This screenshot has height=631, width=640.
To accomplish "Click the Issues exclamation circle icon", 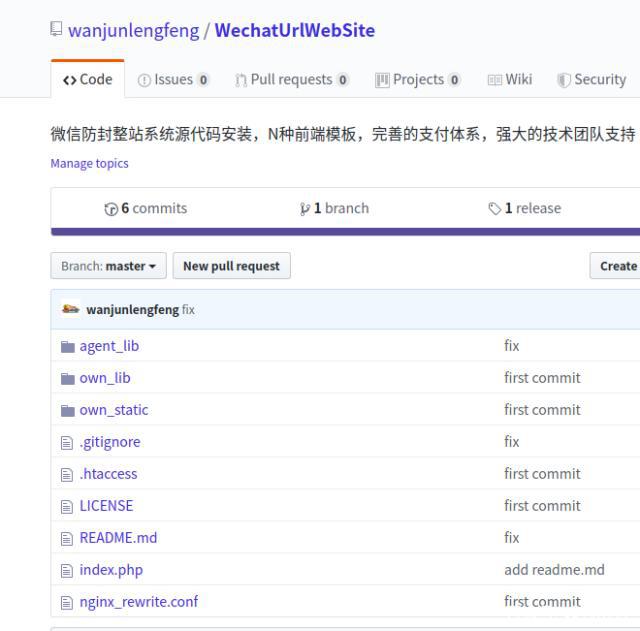I will [x=144, y=80].
